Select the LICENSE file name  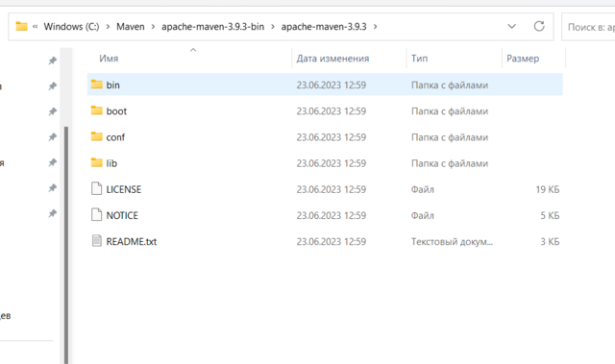click(x=124, y=189)
